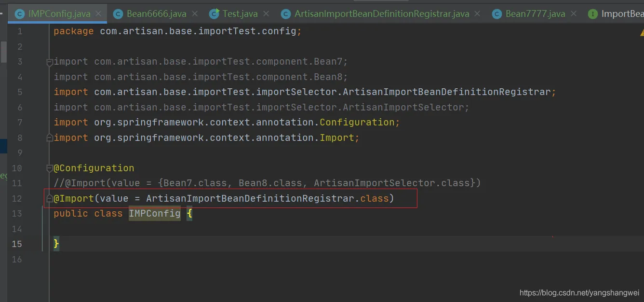Viewport: 644px width, 302px height.
Task: Click the class icon on Bean7777.java tab
Action: 497,14
